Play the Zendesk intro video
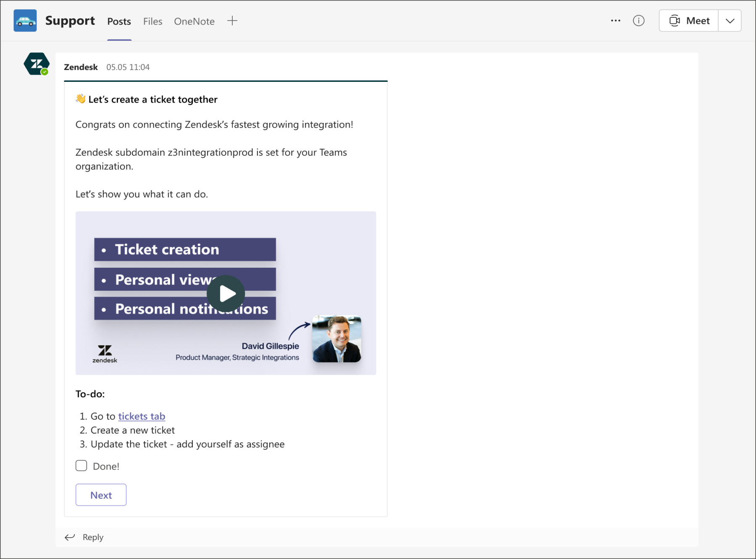The width and height of the screenshot is (756, 559). pyautogui.click(x=226, y=294)
